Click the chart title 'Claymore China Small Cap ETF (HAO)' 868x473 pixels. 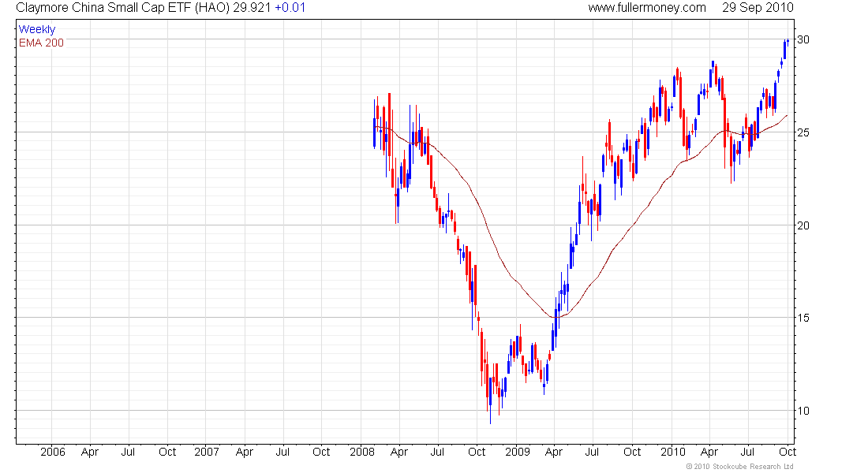(x=122, y=8)
